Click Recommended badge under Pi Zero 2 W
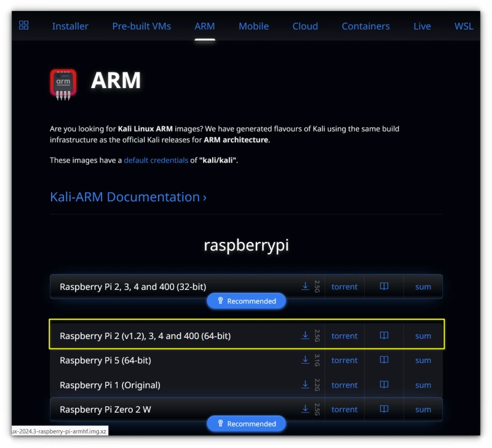The width and height of the screenshot is (492, 448). 247,424
